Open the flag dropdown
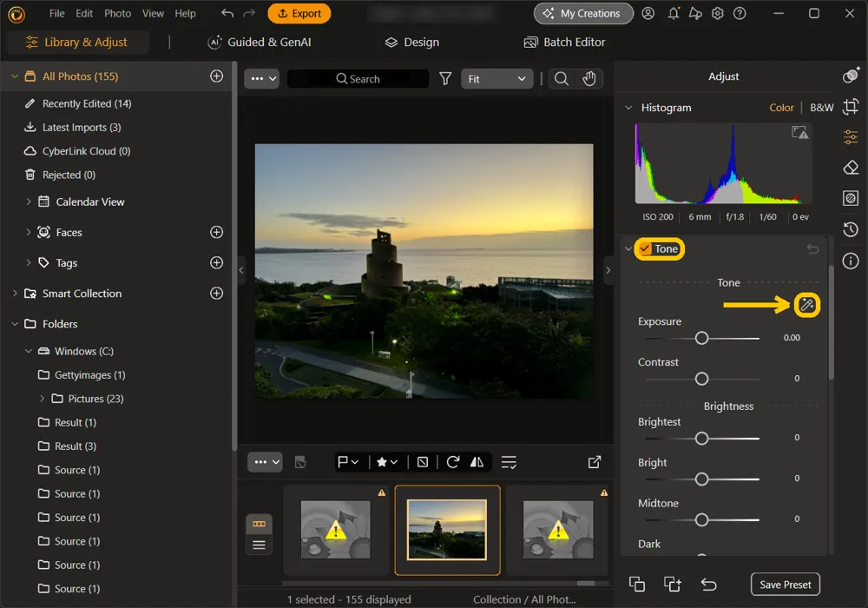The image size is (868, 608). coord(348,462)
